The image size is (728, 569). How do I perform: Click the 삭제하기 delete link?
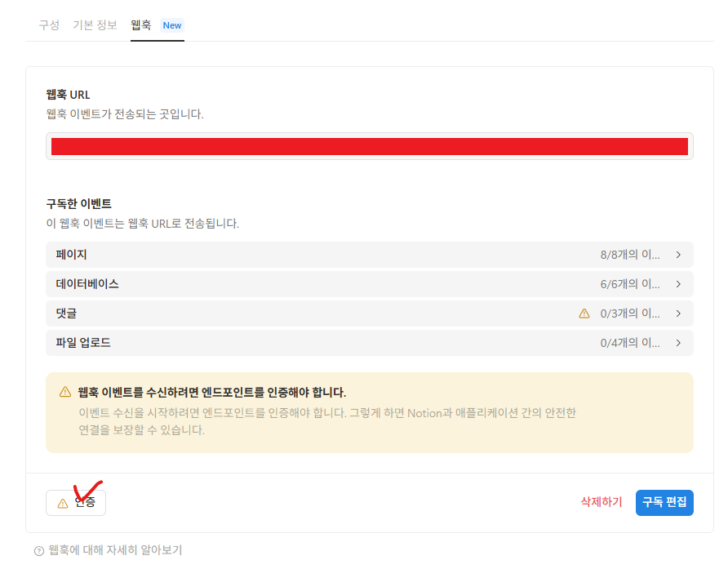[601, 501]
